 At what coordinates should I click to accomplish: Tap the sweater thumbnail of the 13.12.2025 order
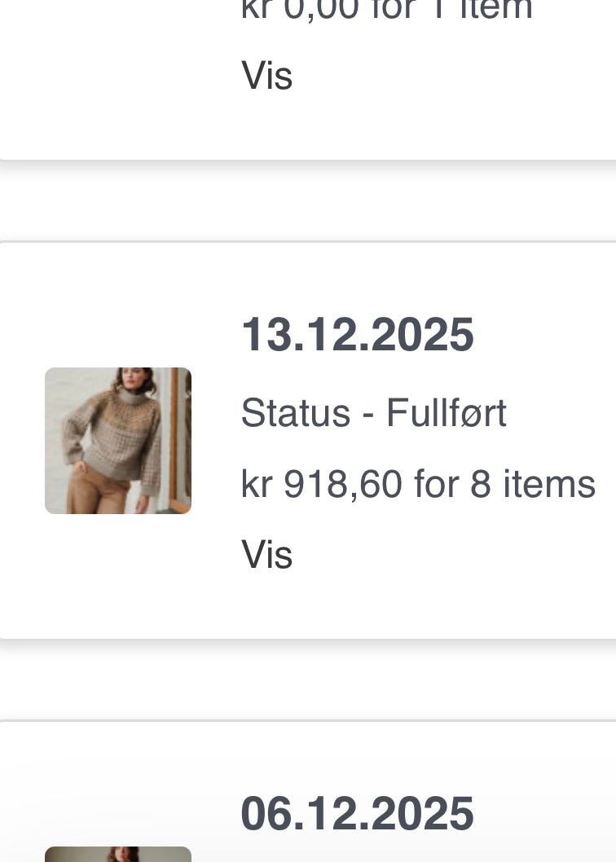click(x=117, y=440)
